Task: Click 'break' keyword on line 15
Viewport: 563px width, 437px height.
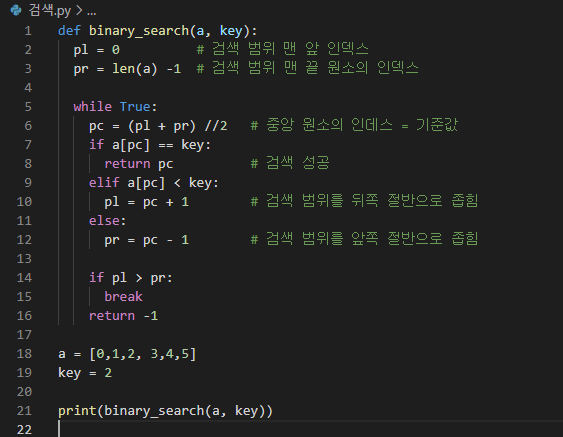Action: click(x=124, y=297)
